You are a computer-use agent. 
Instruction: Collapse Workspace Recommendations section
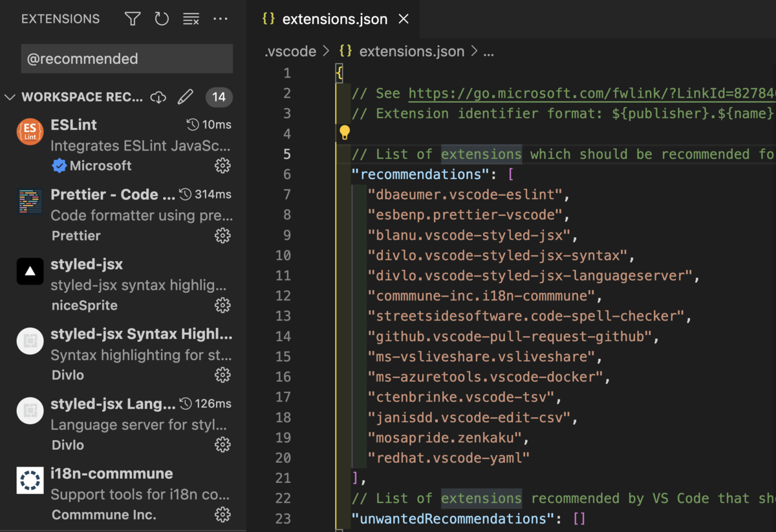click(x=10, y=98)
